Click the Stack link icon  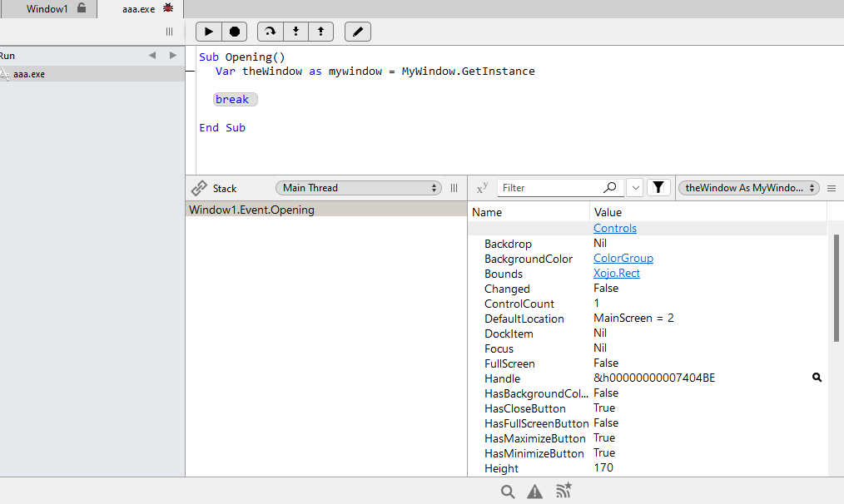[199, 188]
